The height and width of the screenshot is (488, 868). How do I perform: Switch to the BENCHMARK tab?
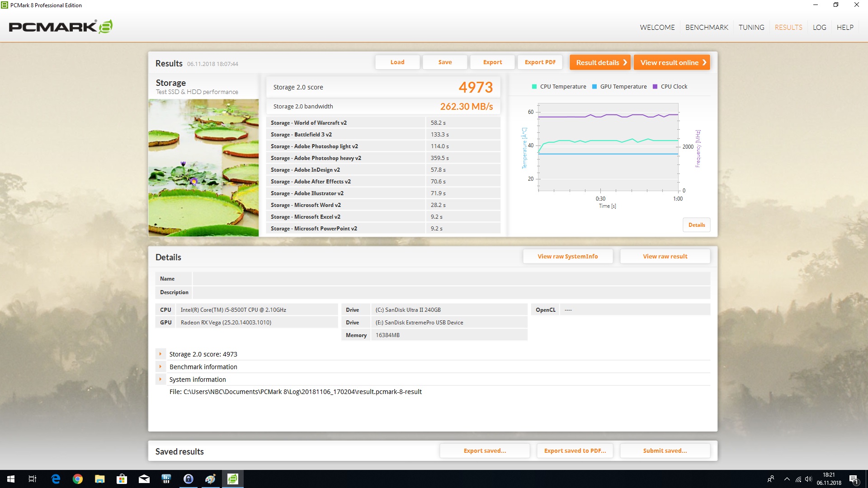[707, 27]
